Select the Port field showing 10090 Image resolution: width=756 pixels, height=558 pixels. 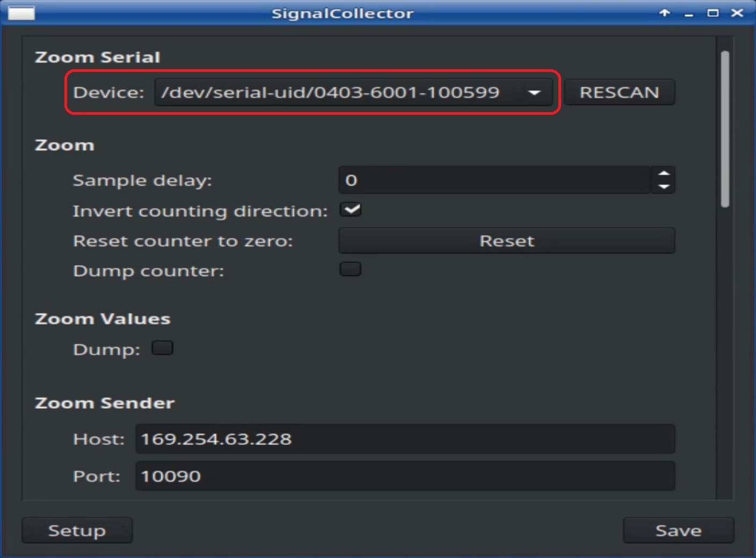point(405,476)
